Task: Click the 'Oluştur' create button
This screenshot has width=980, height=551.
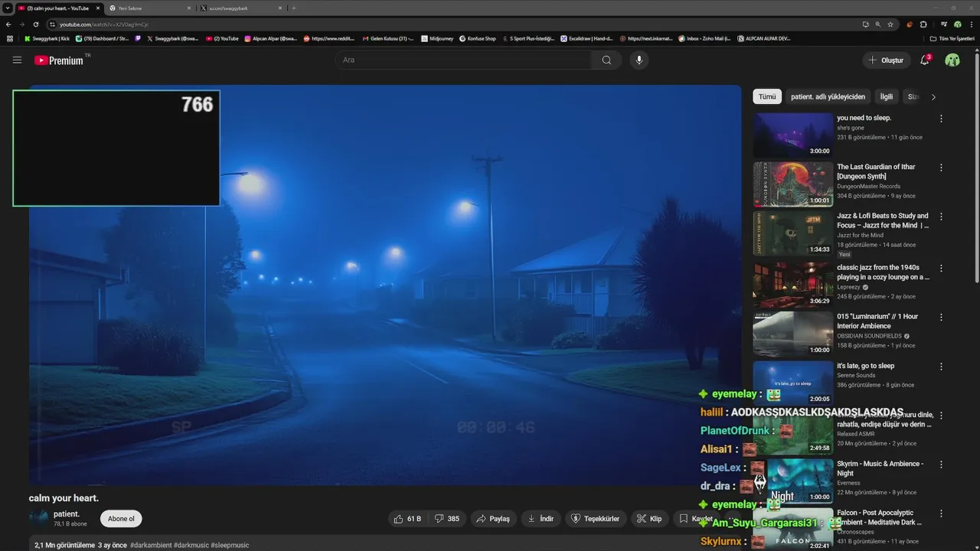Action: tap(886, 60)
